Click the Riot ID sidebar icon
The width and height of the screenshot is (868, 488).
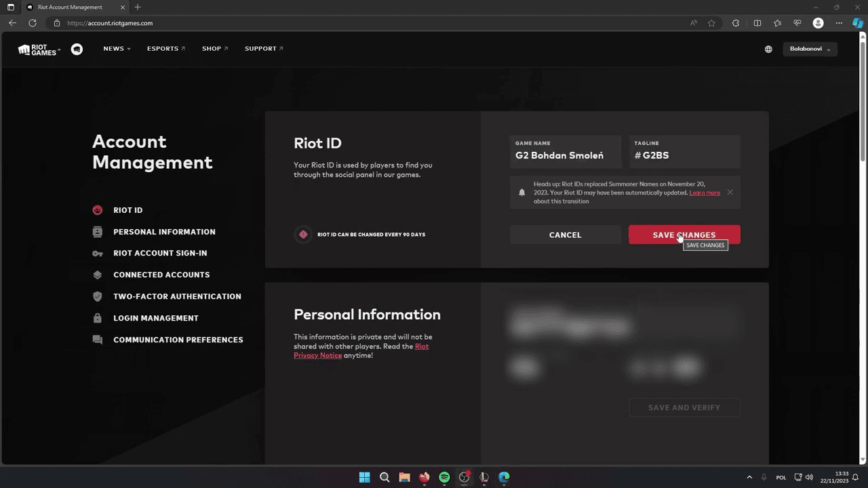[x=98, y=210]
